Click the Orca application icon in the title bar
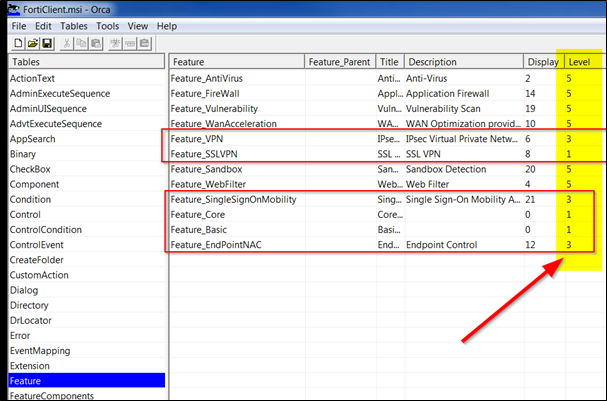The width and height of the screenshot is (607, 401). (14, 9)
